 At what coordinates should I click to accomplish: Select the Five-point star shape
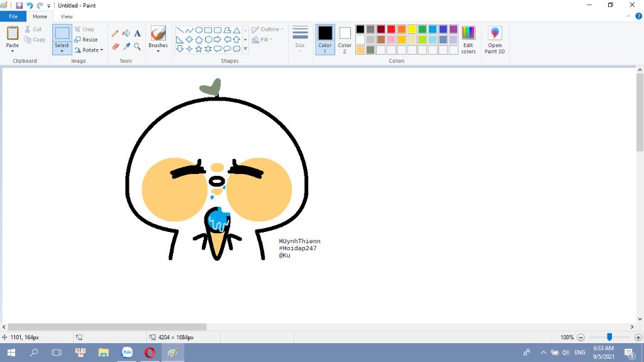[198, 49]
